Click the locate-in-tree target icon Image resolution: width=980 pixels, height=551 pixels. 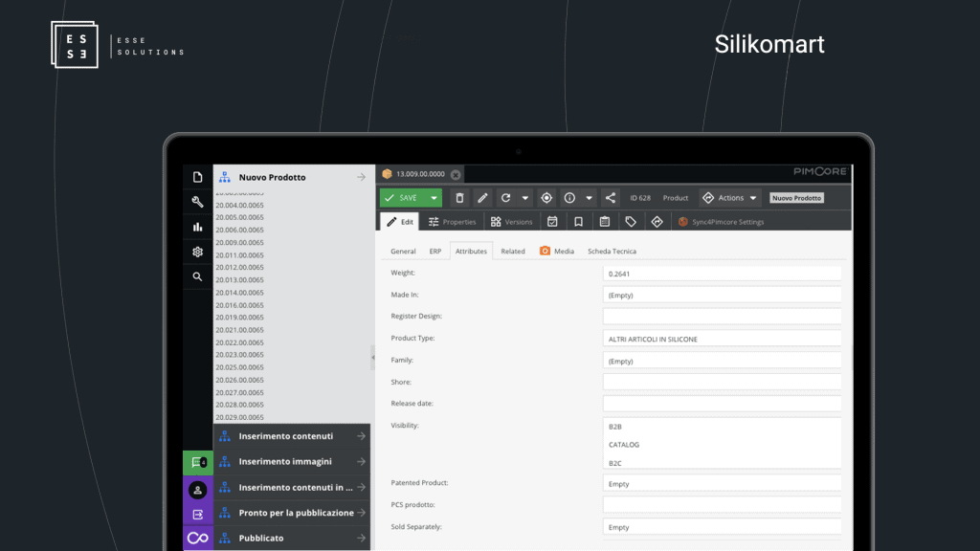coord(546,198)
